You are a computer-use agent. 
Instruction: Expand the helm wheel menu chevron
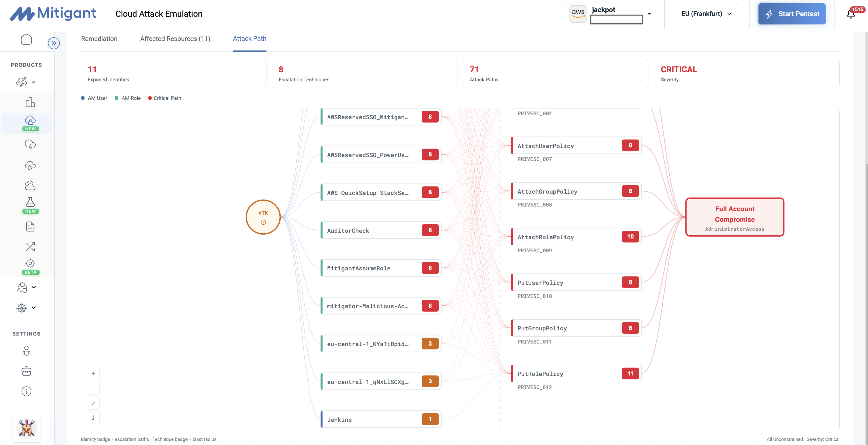click(33, 307)
